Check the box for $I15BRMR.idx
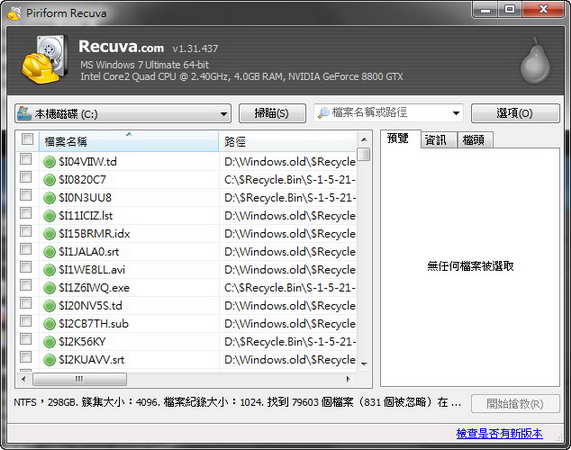The width and height of the screenshot is (571, 450). click(26, 231)
